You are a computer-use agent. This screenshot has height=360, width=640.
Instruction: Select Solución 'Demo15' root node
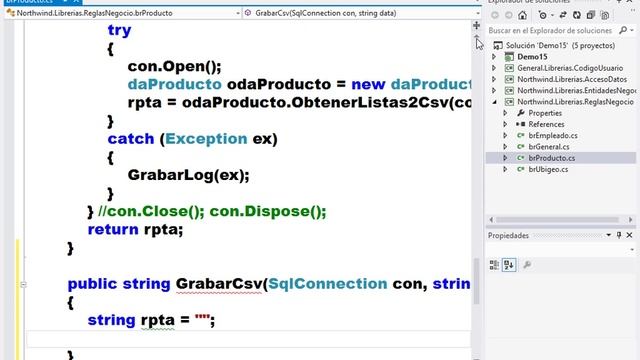click(560, 45)
